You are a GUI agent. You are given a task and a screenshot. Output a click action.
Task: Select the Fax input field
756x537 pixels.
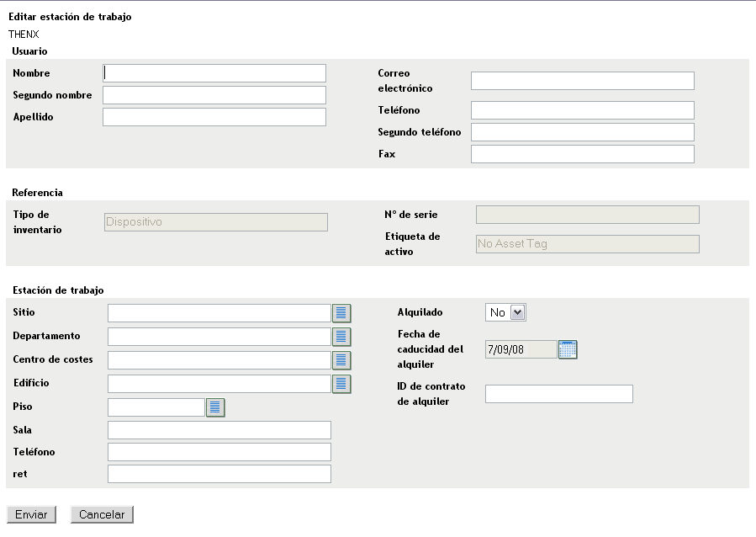pos(582,154)
